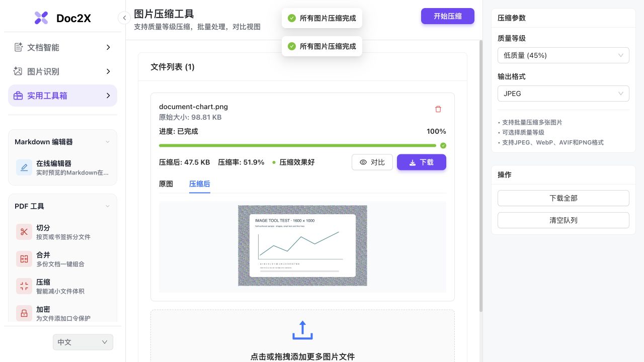Image resolution: width=644 pixels, height=362 pixels.
Task: Expand the 实用工具箱 menu chevron
Action: (108, 96)
